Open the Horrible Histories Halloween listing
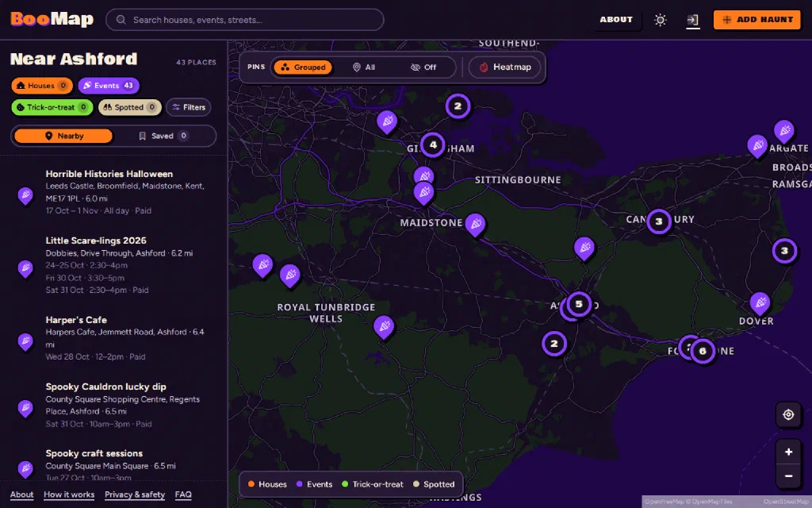Image resolution: width=812 pixels, height=508 pixels. [113, 192]
